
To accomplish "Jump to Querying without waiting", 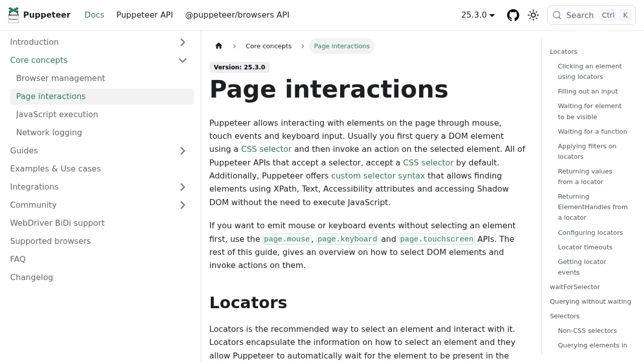I will 590,302.
